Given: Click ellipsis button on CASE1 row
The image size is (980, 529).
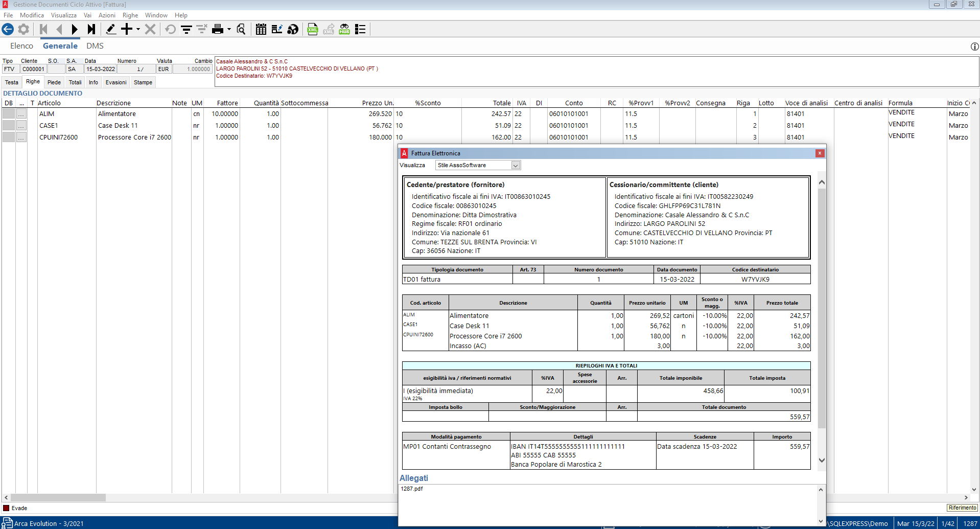Looking at the screenshot, I should [x=21, y=126].
